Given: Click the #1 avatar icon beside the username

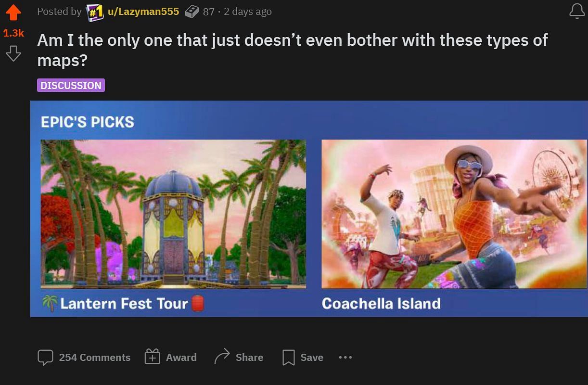Looking at the screenshot, I should tap(94, 12).
